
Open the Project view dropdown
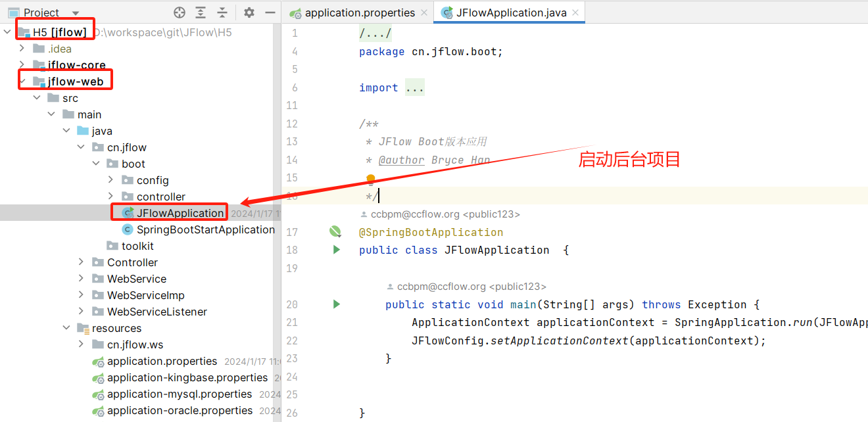click(75, 13)
